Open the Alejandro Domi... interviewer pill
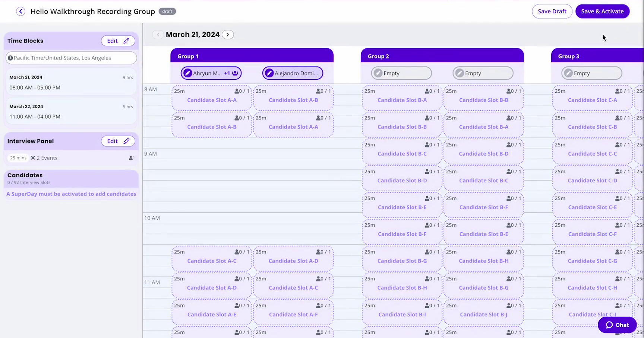The height and width of the screenshot is (338, 644). pyautogui.click(x=293, y=73)
